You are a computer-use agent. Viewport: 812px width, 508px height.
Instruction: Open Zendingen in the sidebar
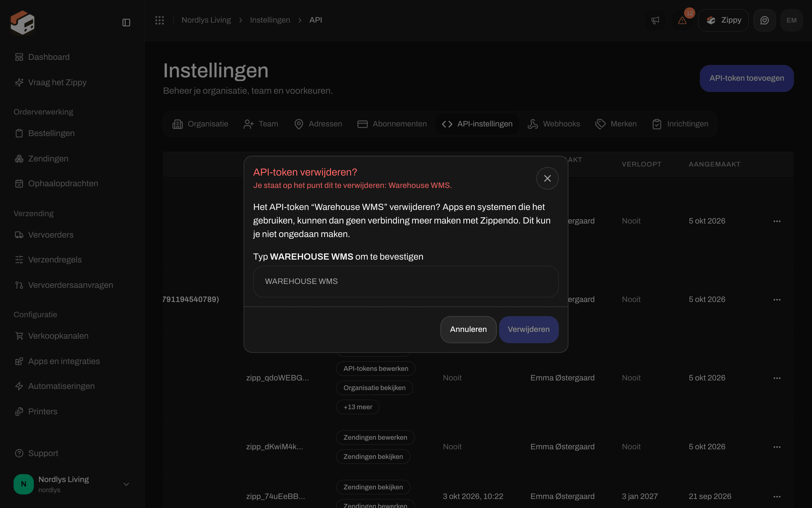tap(72, 159)
